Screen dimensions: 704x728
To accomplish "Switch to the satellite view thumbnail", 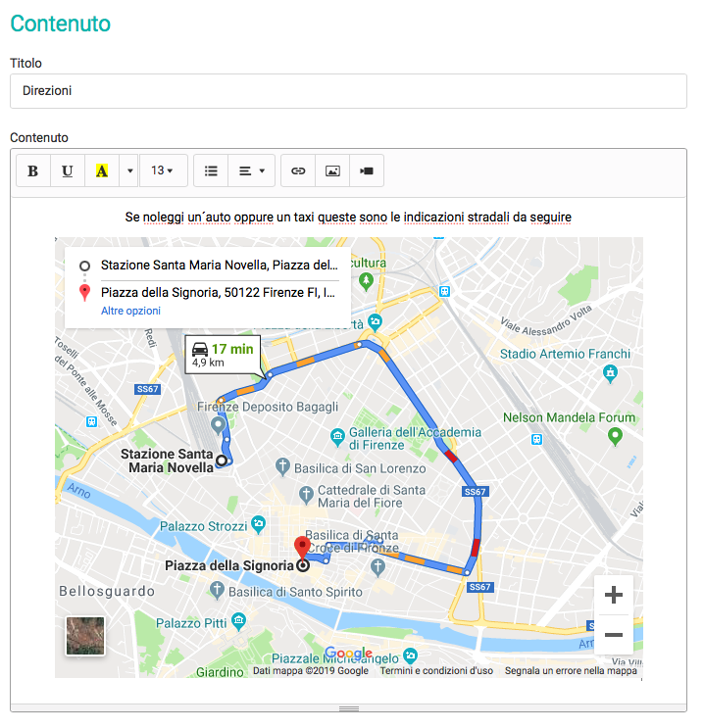I will [85, 636].
